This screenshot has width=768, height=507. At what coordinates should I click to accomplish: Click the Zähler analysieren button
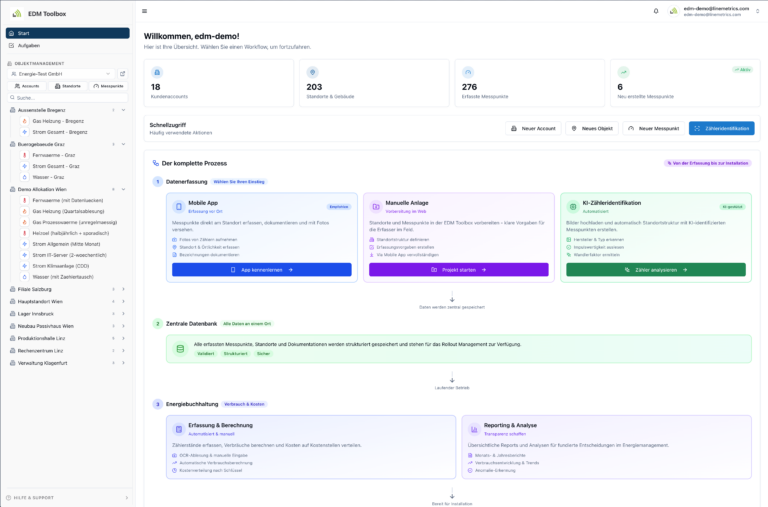pyautogui.click(x=656, y=270)
